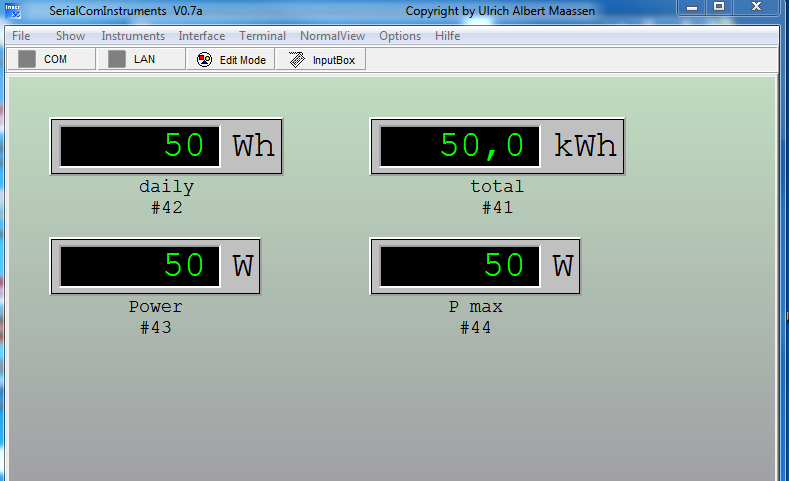Click the '#44' channel label

coord(476,328)
